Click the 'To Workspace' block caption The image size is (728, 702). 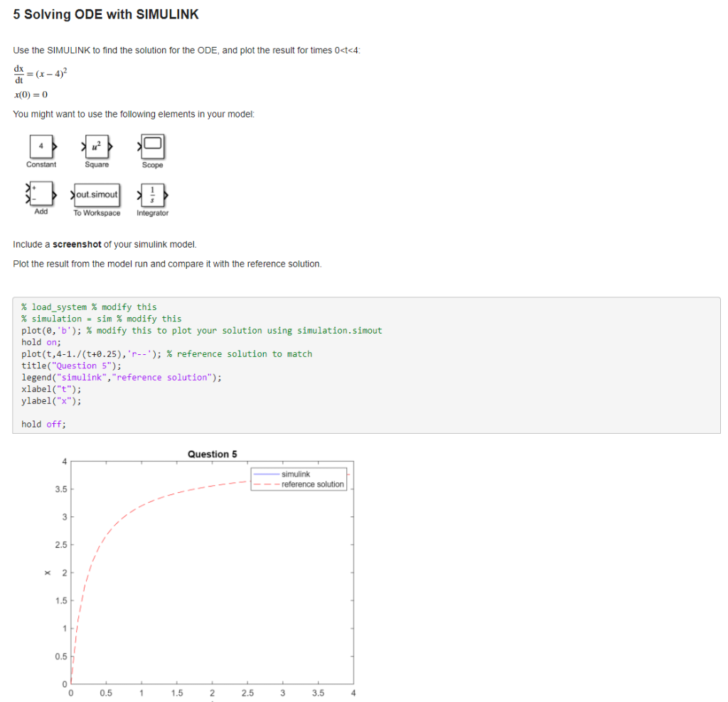(x=97, y=213)
